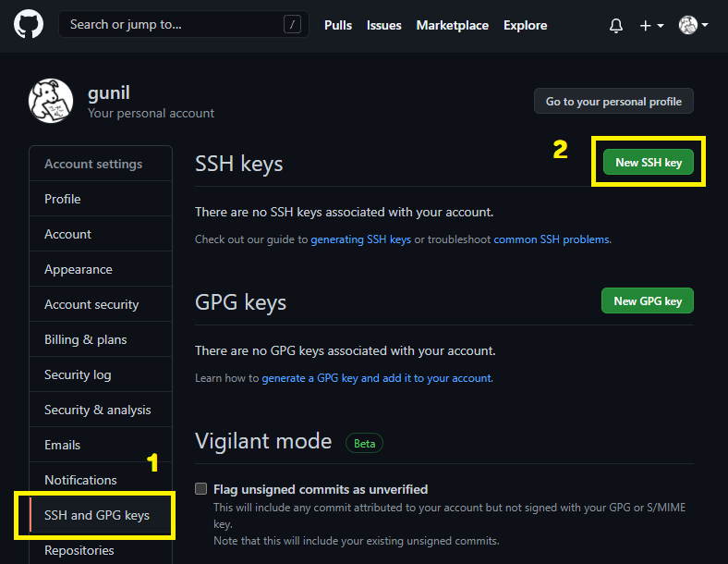Viewport: 728px width, 564px height.
Task: Open Marketplace in the top navigation
Action: 452,25
